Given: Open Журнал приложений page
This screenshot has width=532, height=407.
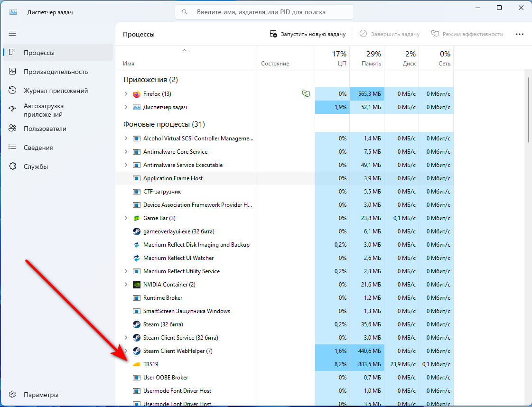Looking at the screenshot, I should (x=58, y=91).
